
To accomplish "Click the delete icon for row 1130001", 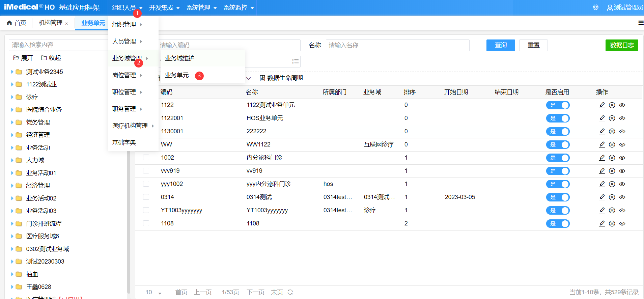I will pos(612,131).
